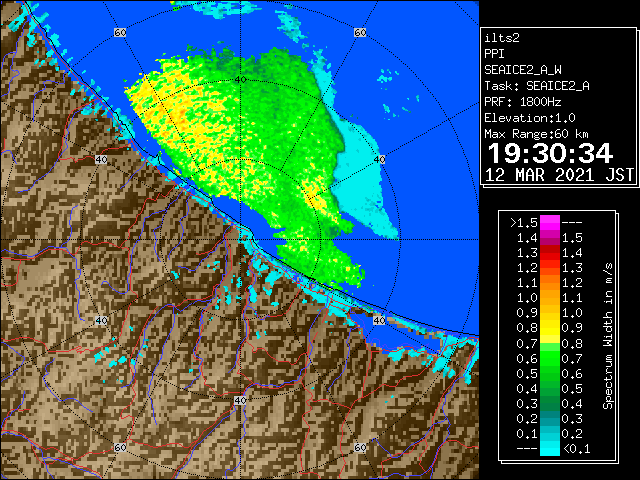Click the orange legend swatch between 1.1 and 1.2
This screenshot has height=480, width=640.
[550, 283]
